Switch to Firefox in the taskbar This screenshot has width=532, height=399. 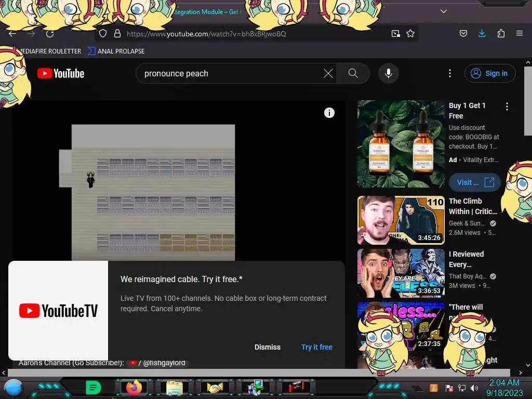[x=134, y=388]
